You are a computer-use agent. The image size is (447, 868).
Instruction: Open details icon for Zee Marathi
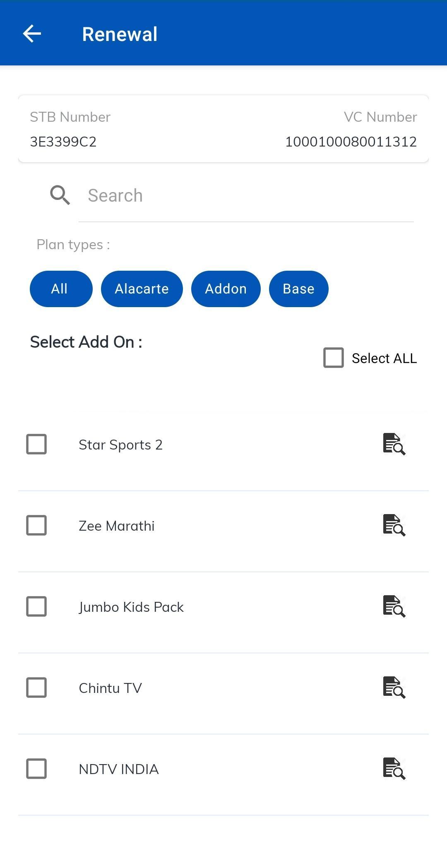(394, 525)
